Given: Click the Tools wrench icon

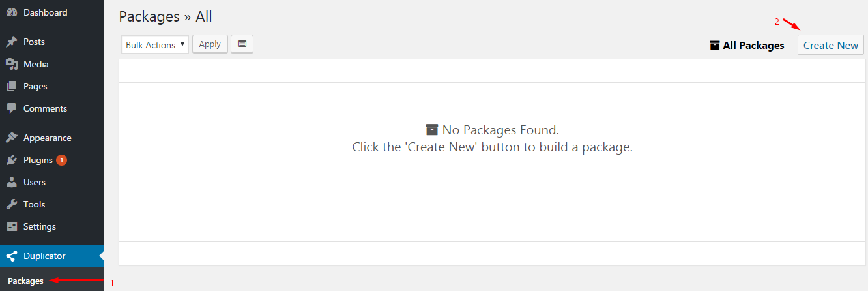Looking at the screenshot, I should pos(12,205).
